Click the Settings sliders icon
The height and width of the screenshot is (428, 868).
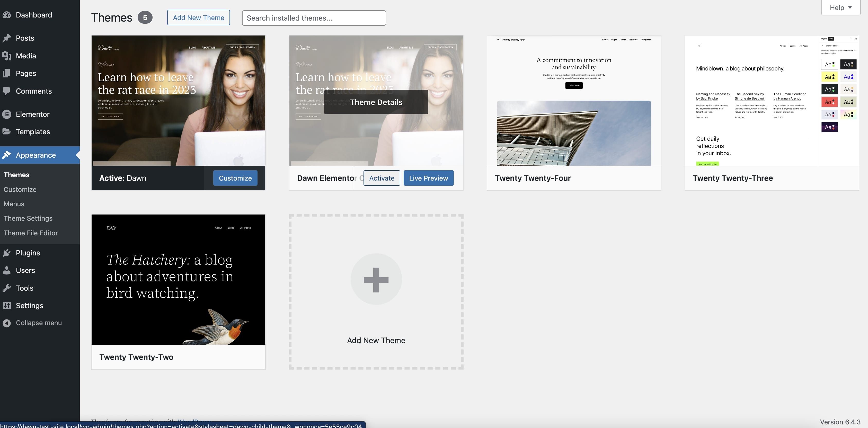(7, 306)
